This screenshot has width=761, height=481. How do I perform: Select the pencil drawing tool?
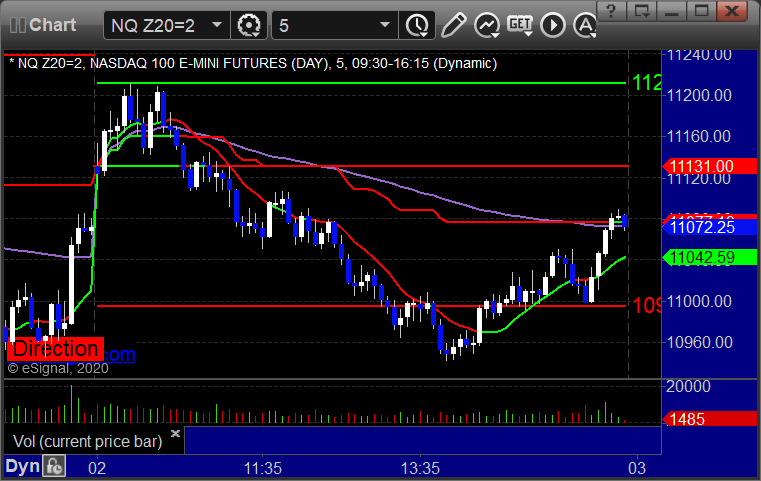point(454,25)
